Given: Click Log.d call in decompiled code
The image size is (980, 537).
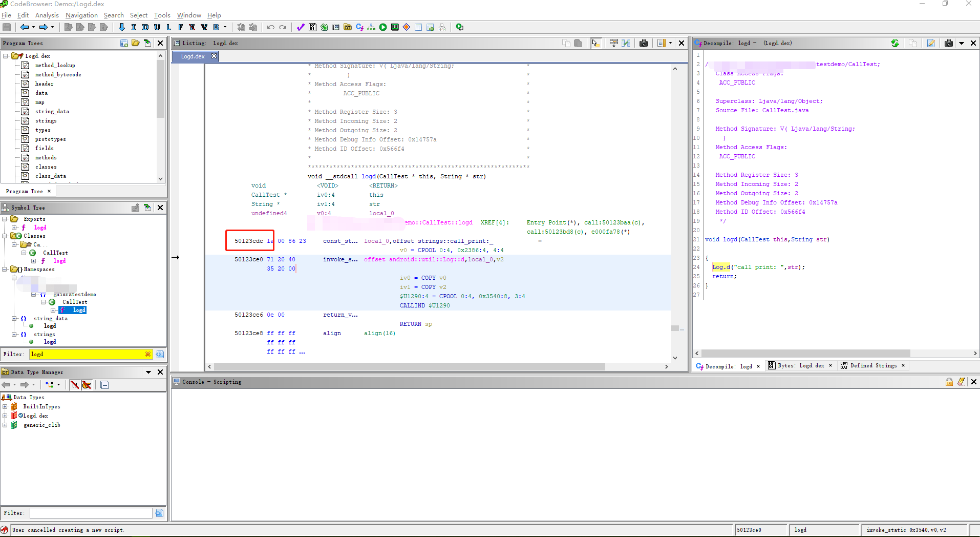Looking at the screenshot, I should (721, 267).
